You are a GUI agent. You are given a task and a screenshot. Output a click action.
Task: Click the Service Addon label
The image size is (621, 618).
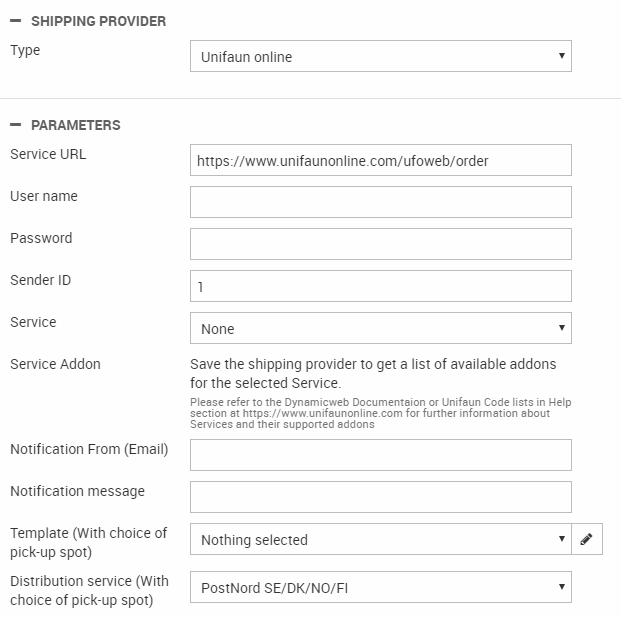click(55, 365)
